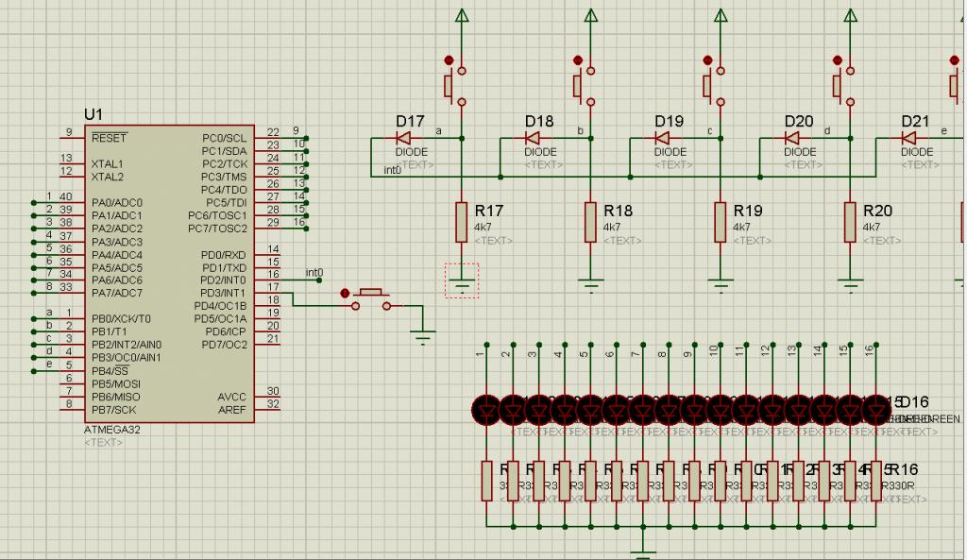Click the terminal dot numbered 1 above the LEDs
This screenshot has height=560, width=967.
[486, 345]
